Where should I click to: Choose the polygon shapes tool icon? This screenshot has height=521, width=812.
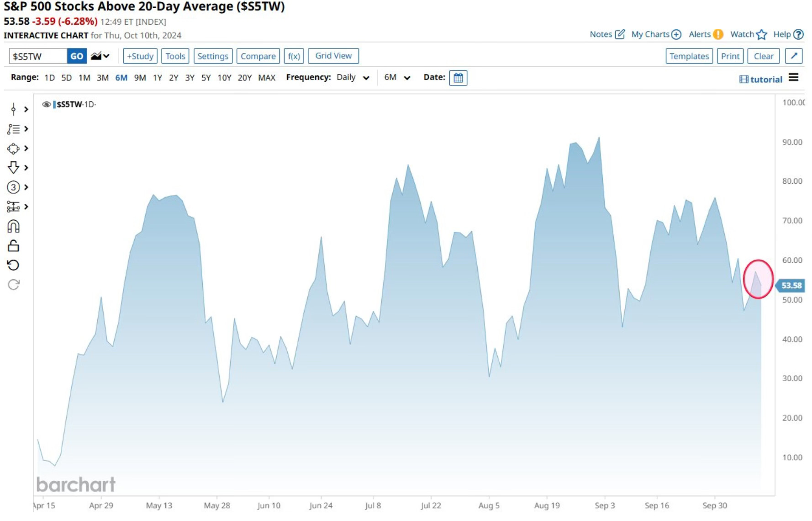pos(13,149)
